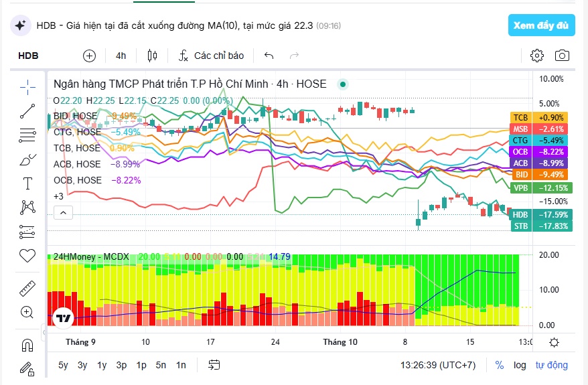Collapse the indicator legend chevron
The image size is (588, 385).
(x=64, y=213)
